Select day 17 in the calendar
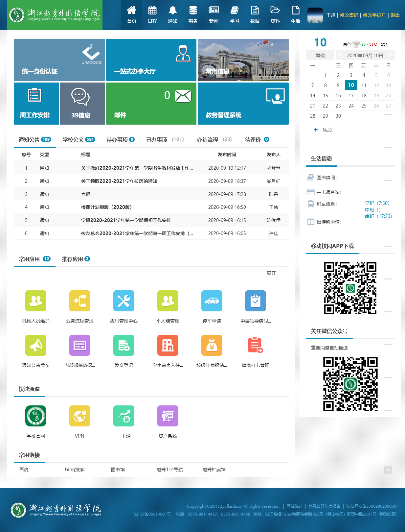Viewport: 405px width, 532px height. pyautogui.click(x=351, y=96)
